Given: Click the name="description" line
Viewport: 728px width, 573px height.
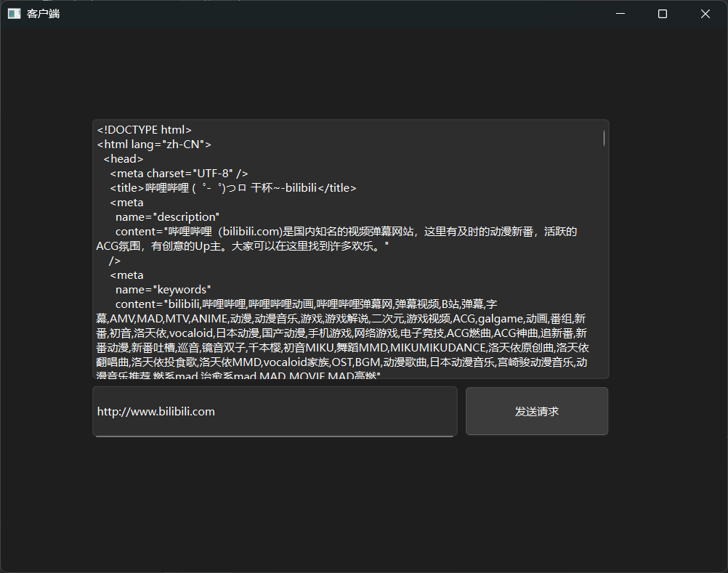Looking at the screenshot, I should click(x=167, y=216).
